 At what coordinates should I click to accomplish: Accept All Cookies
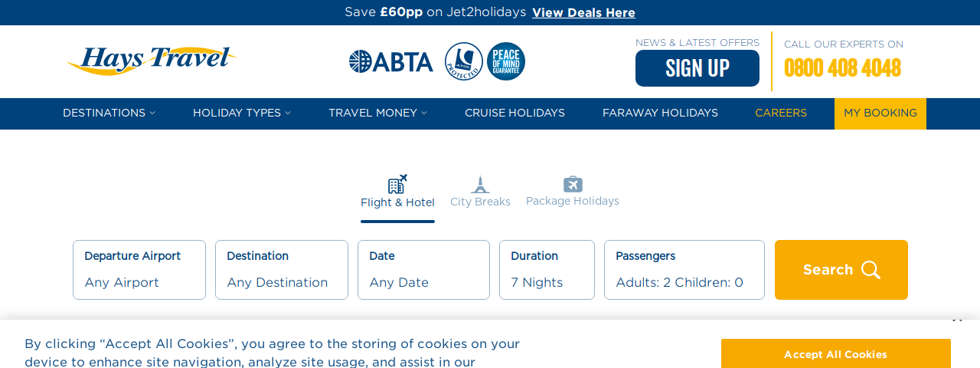coord(835,354)
